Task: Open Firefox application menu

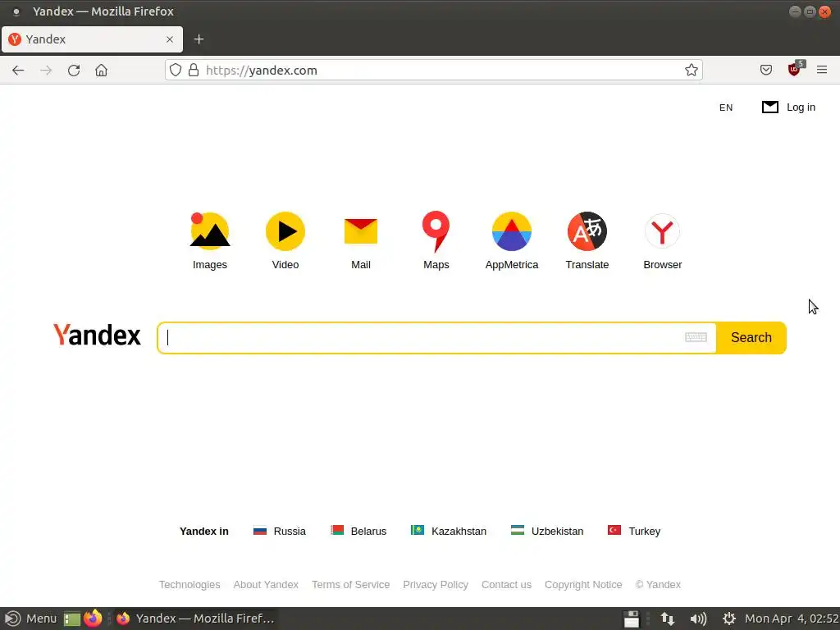Action: click(x=822, y=70)
